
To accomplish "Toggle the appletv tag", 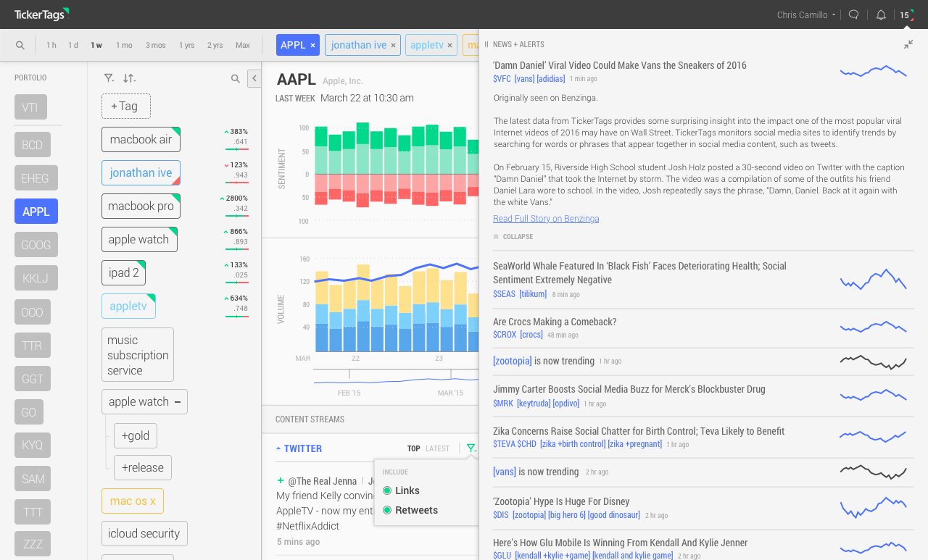I will [x=128, y=306].
